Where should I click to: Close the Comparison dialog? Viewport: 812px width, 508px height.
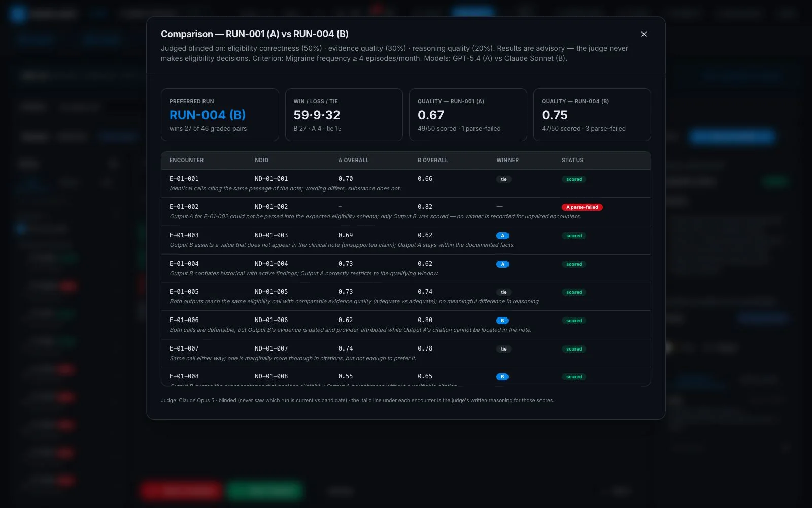point(644,34)
